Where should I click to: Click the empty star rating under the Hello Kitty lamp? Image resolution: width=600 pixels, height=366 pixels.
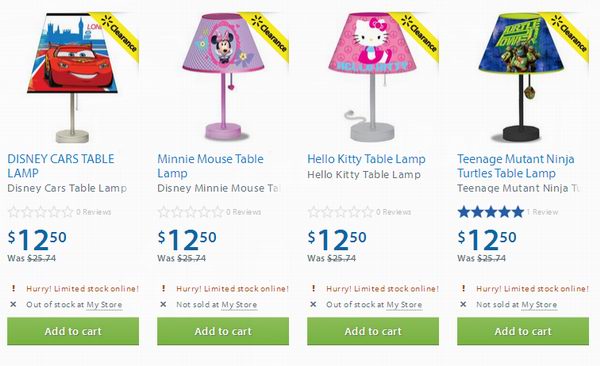point(341,212)
